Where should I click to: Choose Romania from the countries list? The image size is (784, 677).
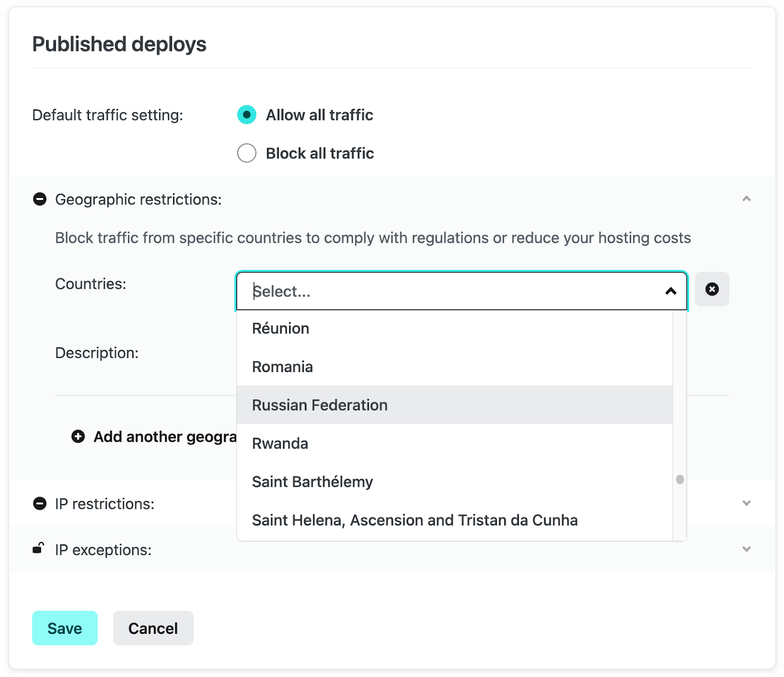click(x=282, y=367)
